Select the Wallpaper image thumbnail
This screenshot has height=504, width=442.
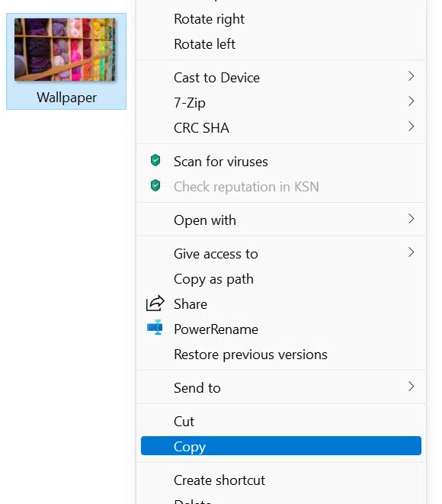65,50
